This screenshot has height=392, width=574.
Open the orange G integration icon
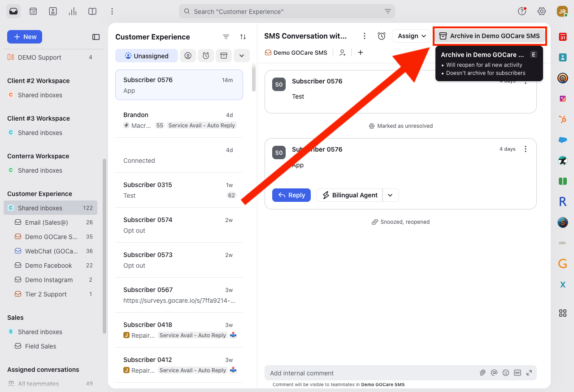click(x=562, y=264)
